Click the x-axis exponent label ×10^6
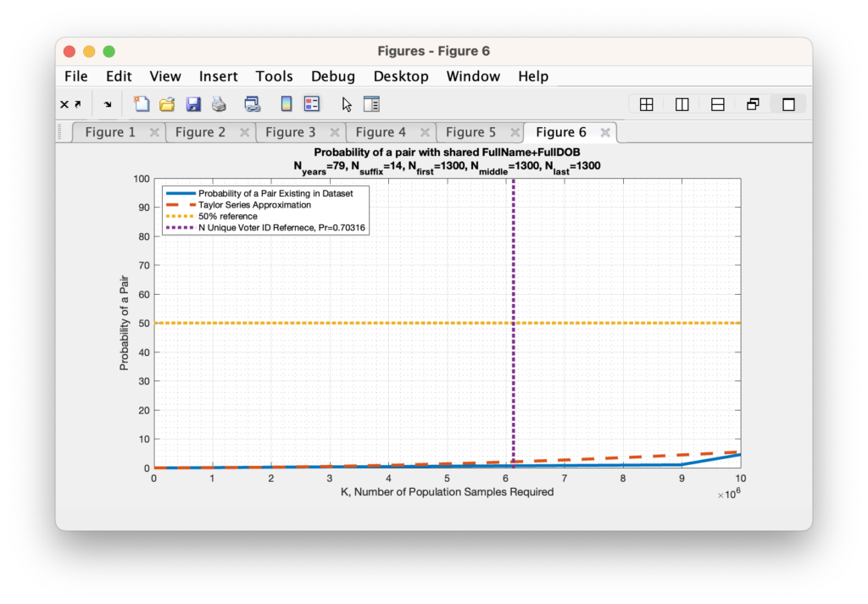The image size is (868, 604). 728,494
